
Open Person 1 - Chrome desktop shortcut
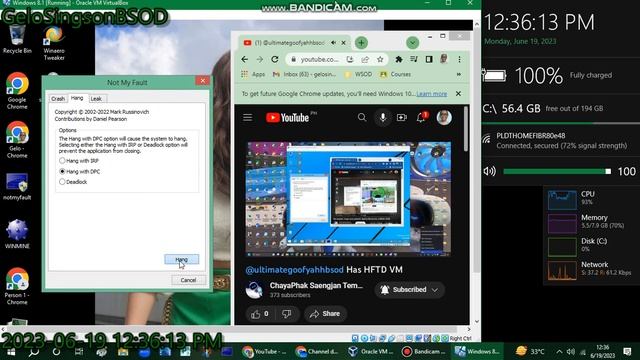point(17,287)
